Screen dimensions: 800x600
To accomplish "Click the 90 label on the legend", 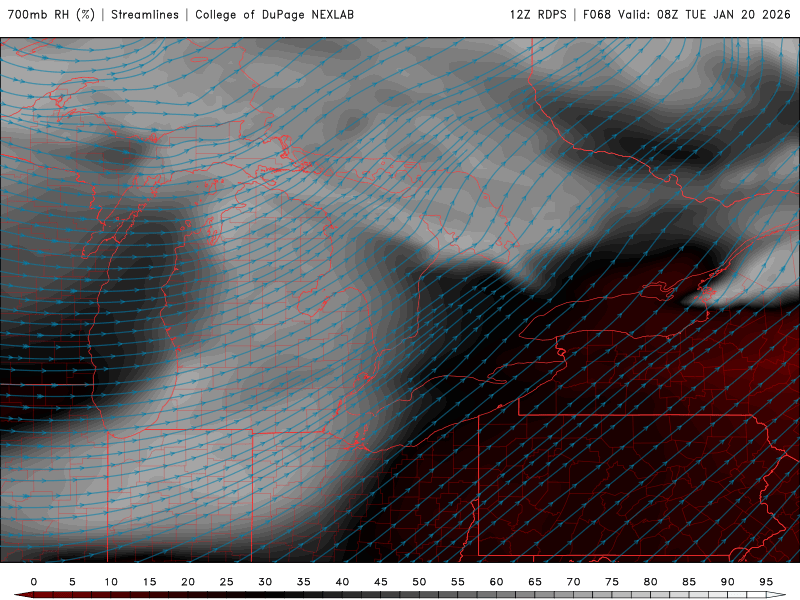I will 728,582.
